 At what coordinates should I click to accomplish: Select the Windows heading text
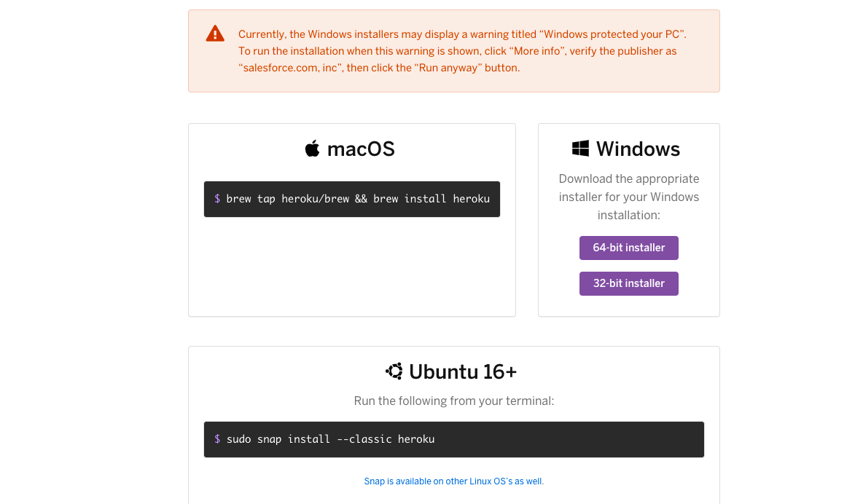click(x=639, y=149)
